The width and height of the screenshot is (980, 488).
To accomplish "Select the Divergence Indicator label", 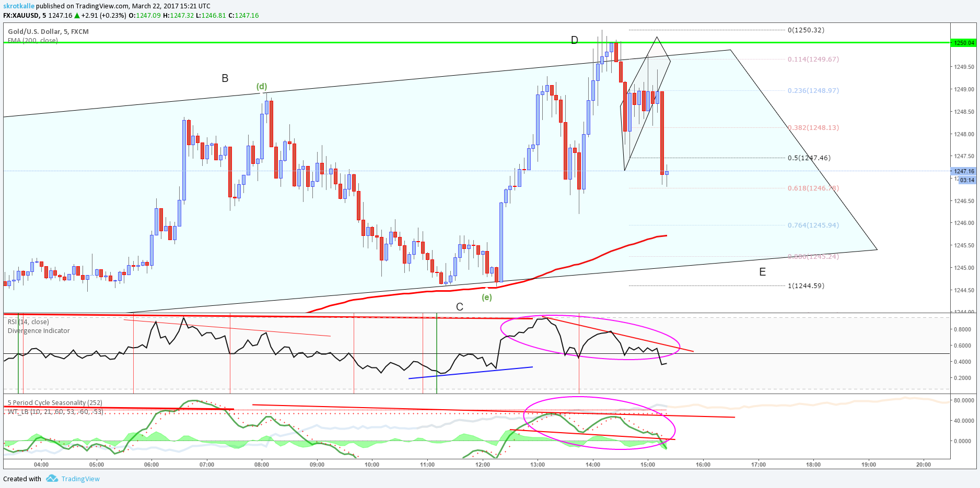I will click(39, 331).
